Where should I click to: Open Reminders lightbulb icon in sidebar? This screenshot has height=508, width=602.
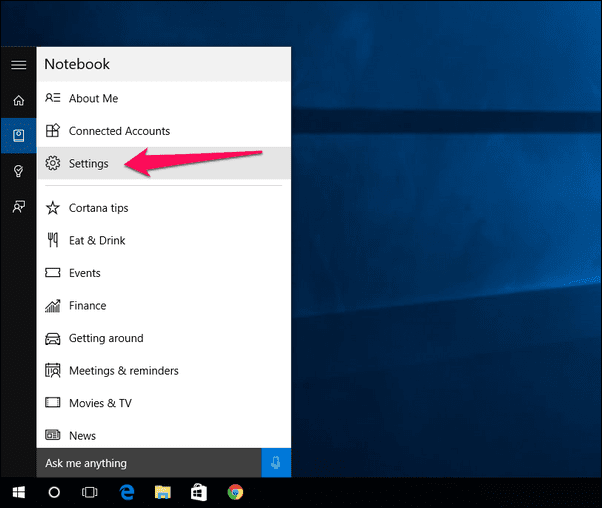tap(18, 171)
